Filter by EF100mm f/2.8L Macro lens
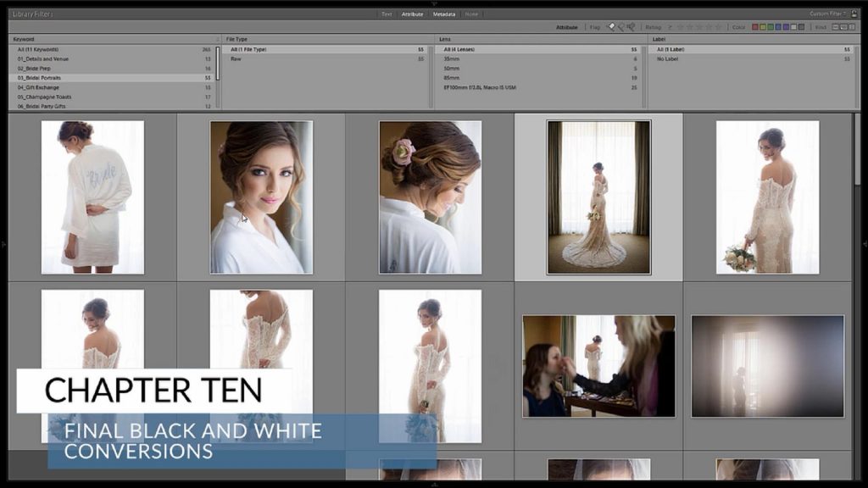This screenshot has width=868, height=488. pos(538,87)
